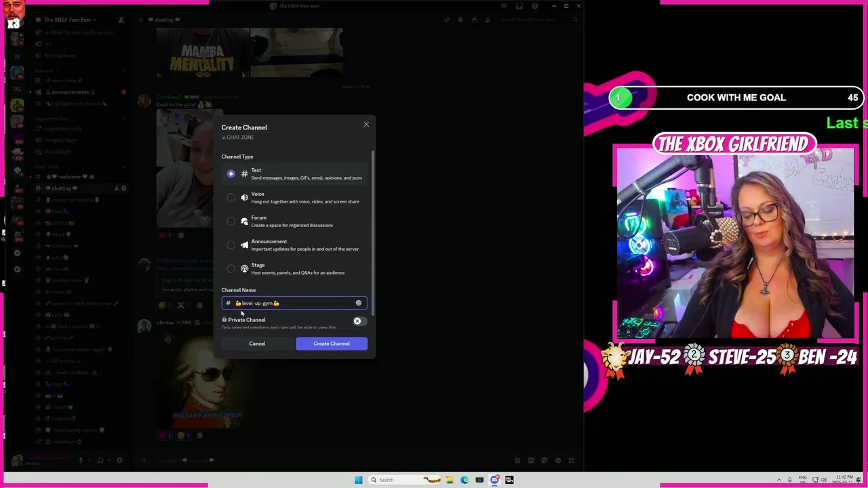Click the Discord server search box

click(538, 20)
